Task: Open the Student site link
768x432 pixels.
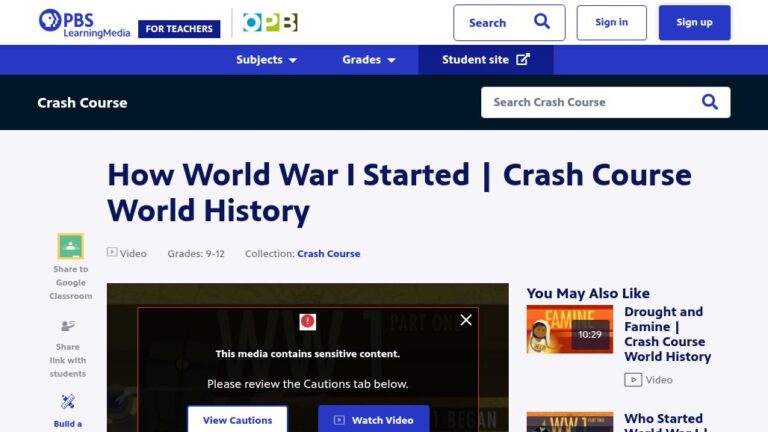Action: [486, 60]
